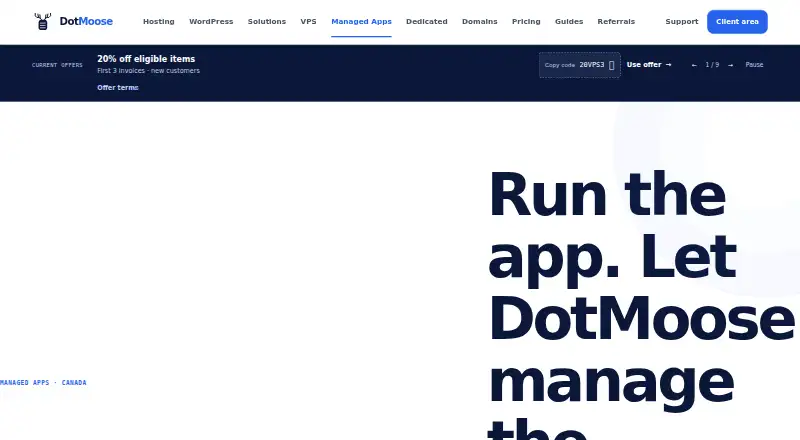Screen dimensions: 800x440
Task: Select the Managed Apps tab
Action: tap(361, 21)
